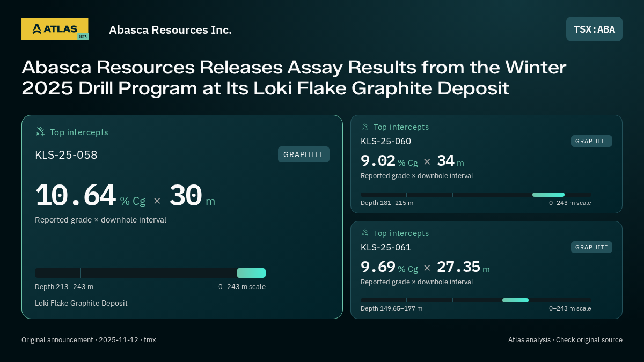
Task: Click the Depth 213–243 m label
Action: (64, 287)
